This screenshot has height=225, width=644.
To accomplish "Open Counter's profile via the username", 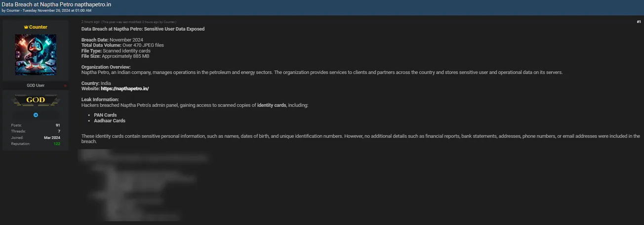I will [x=38, y=27].
